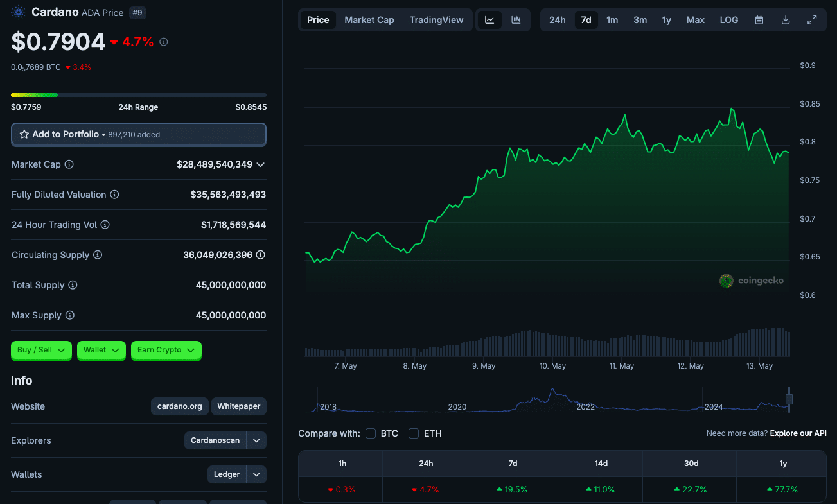
Task: Toggle LOG scale on chart
Action: click(x=729, y=20)
